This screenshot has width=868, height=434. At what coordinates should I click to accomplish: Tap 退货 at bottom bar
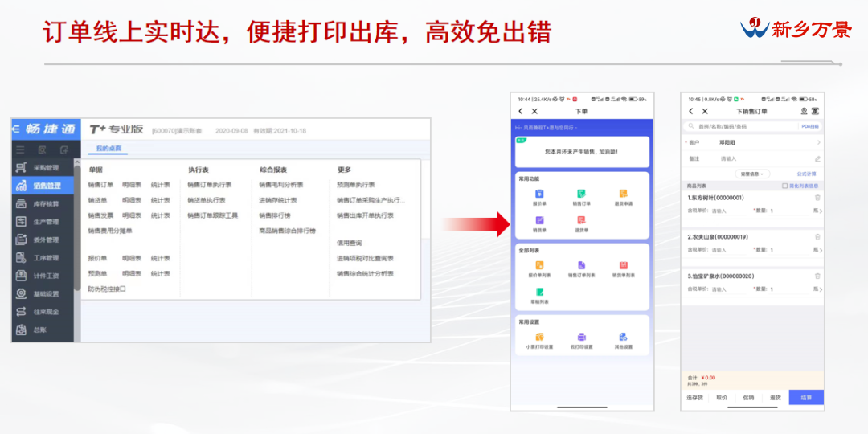click(776, 398)
